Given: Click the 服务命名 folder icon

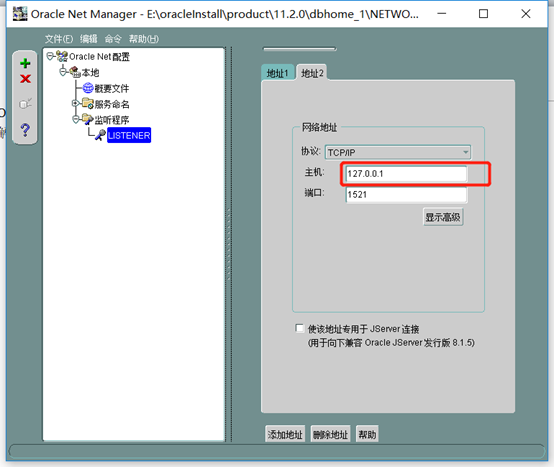Looking at the screenshot, I should click(x=88, y=103).
